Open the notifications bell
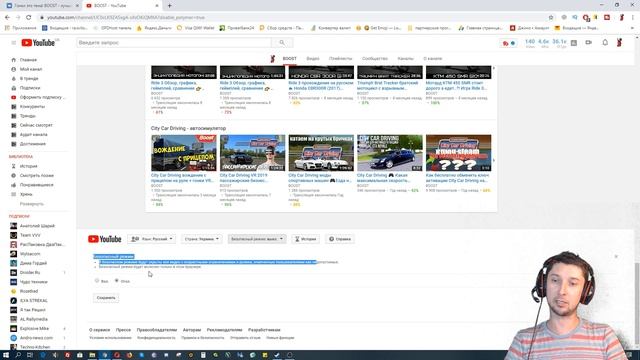640x360 pixels. (605, 42)
